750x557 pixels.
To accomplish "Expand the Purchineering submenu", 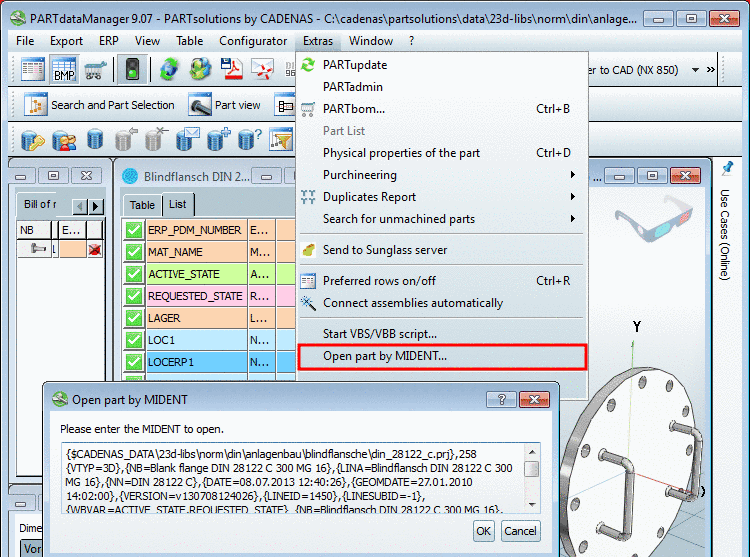I will coord(441,175).
